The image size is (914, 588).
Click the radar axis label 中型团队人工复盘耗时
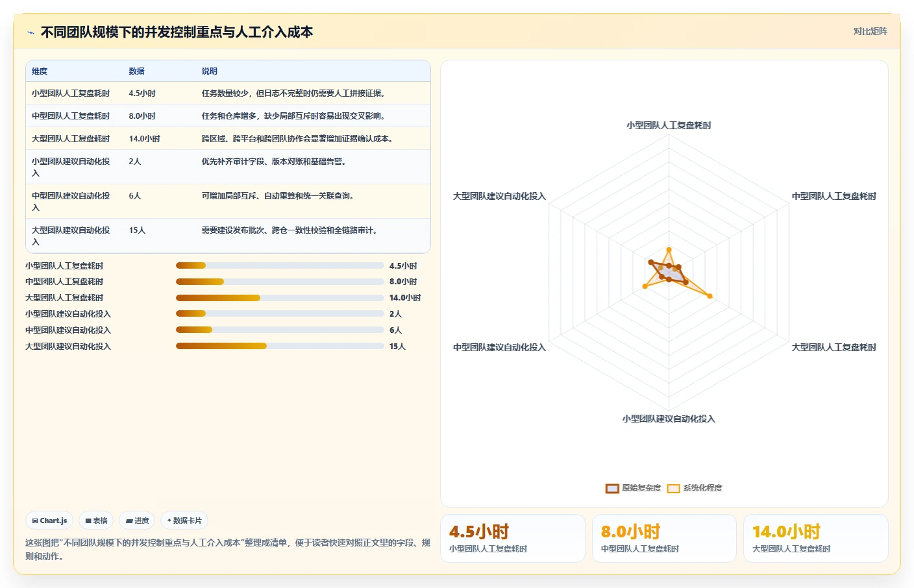(834, 196)
